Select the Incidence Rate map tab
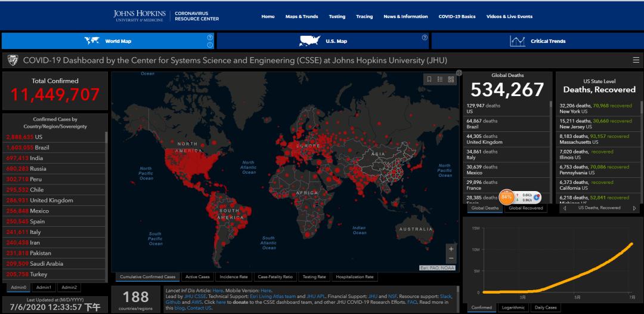644x314 pixels. coord(234,277)
